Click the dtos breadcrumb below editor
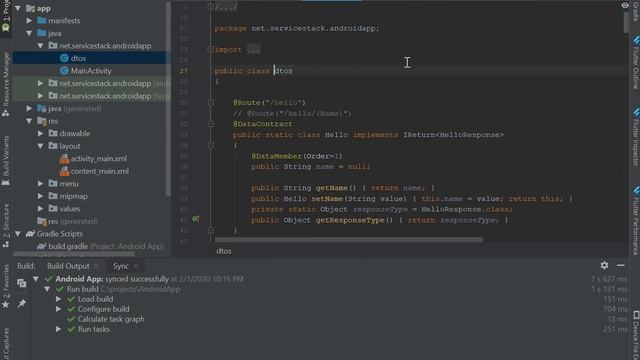This screenshot has width=640, height=360. (x=224, y=251)
